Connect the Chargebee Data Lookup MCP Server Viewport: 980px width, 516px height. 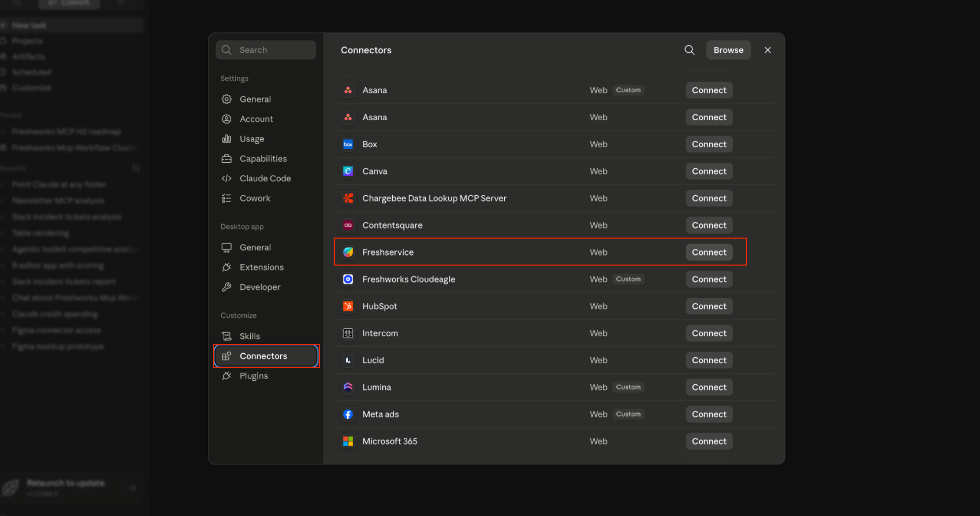(709, 198)
